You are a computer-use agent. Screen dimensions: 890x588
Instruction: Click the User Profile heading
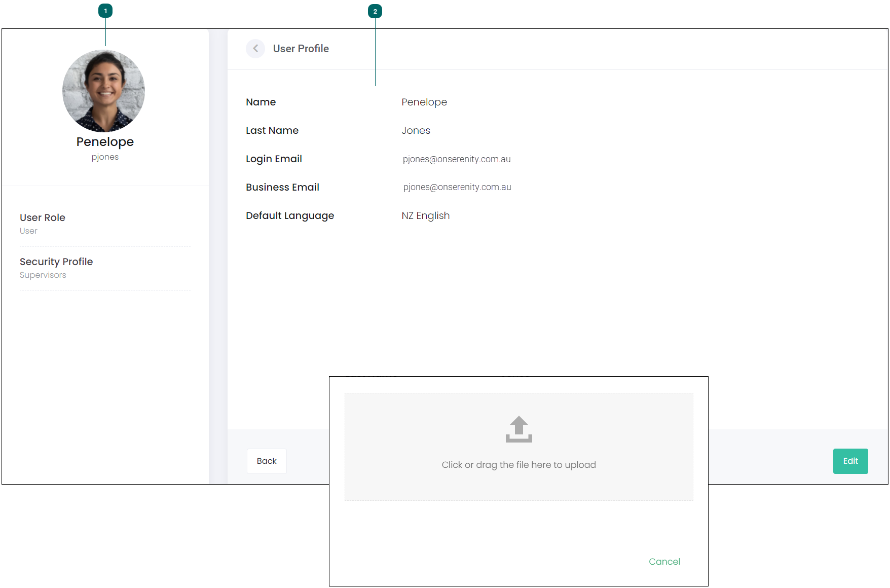click(x=301, y=49)
